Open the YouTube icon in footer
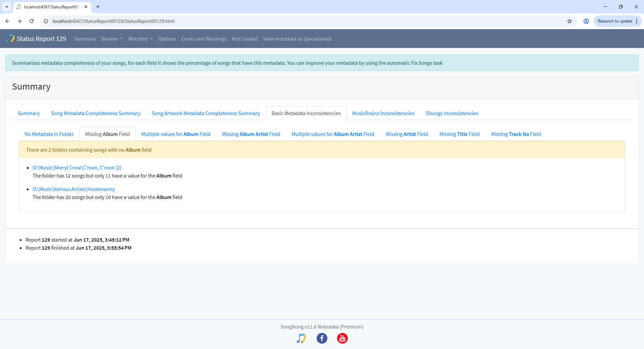This screenshot has width=644, height=349. [x=342, y=338]
